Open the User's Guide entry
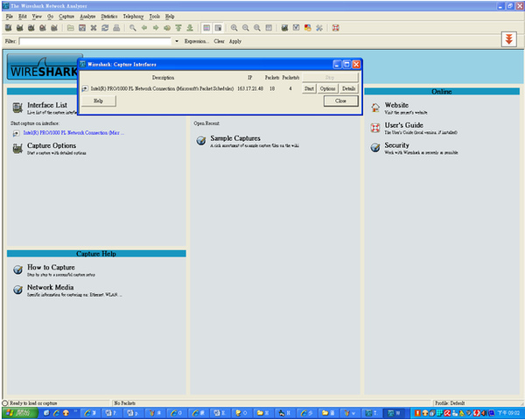The image size is (525, 420). point(403,125)
